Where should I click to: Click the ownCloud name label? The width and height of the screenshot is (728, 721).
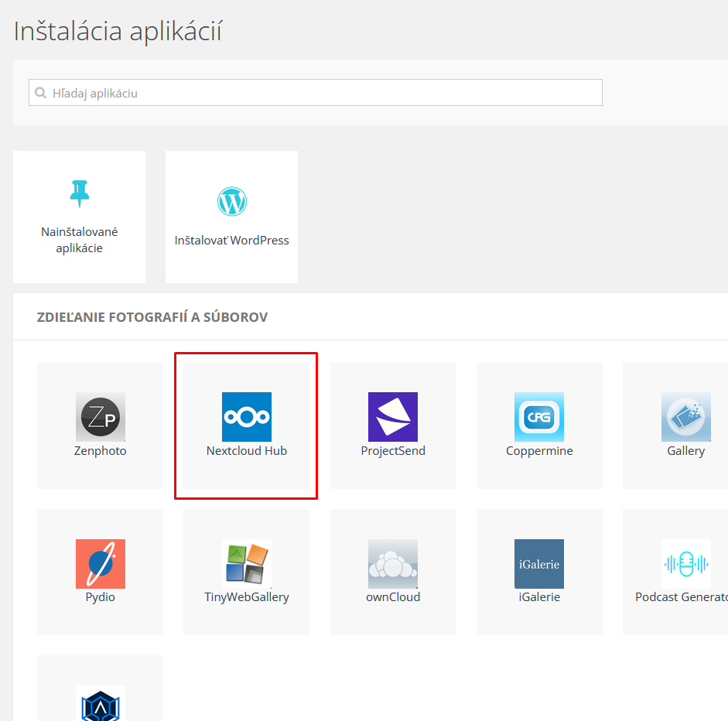coord(393,597)
